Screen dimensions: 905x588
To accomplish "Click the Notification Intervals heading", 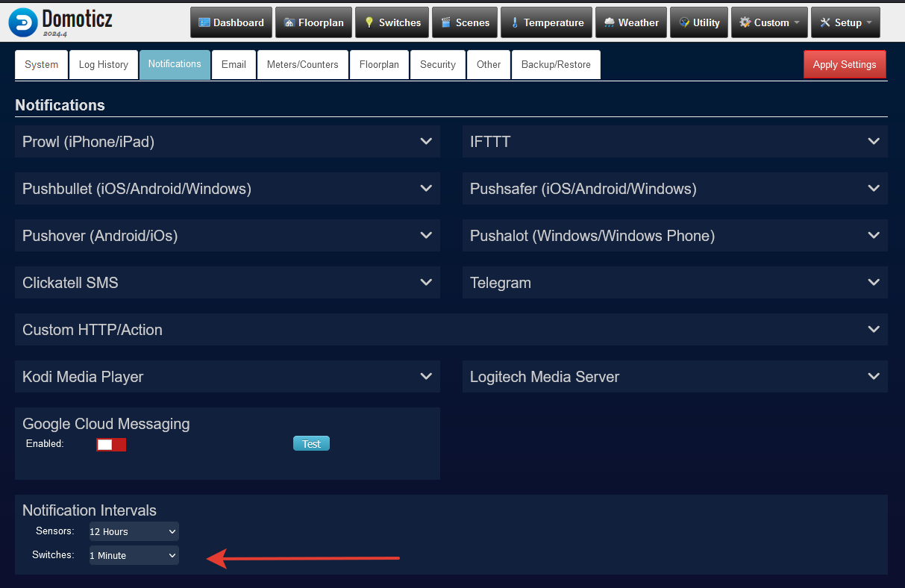I will [90, 510].
